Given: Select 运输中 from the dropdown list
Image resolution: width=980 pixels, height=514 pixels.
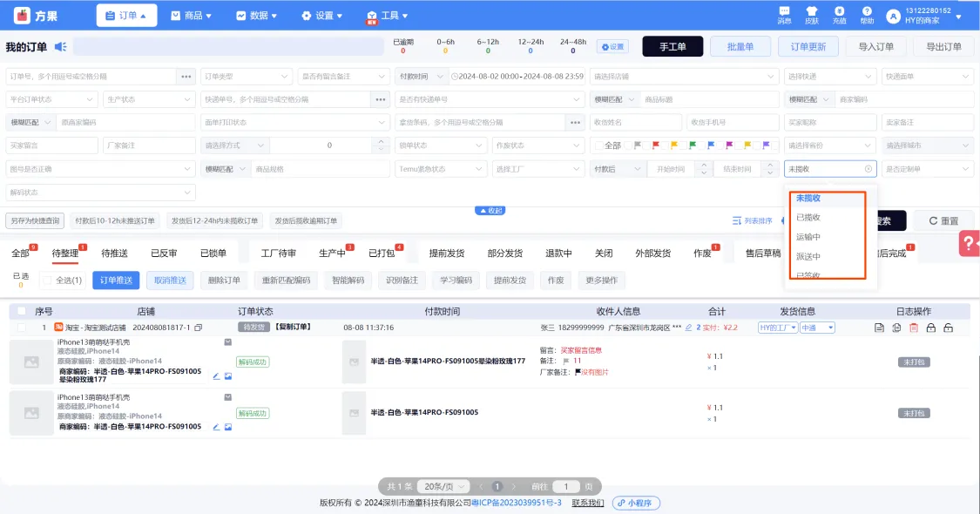Looking at the screenshot, I should point(808,237).
